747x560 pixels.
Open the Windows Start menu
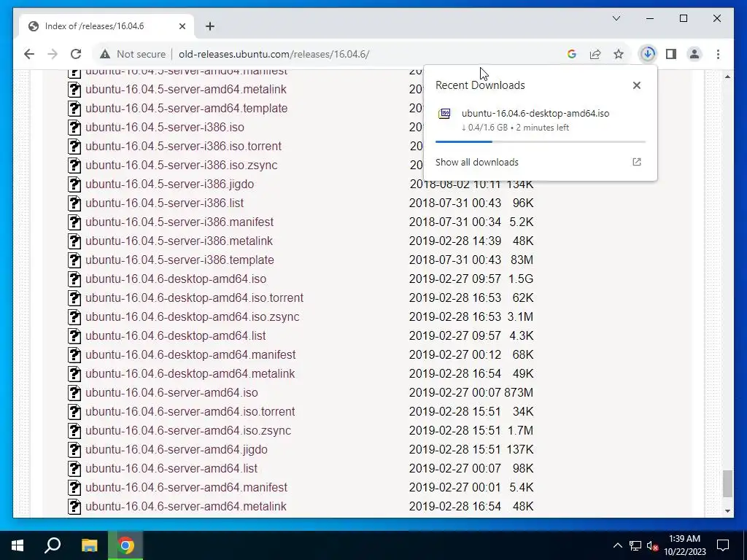click(x=18, y=545)
